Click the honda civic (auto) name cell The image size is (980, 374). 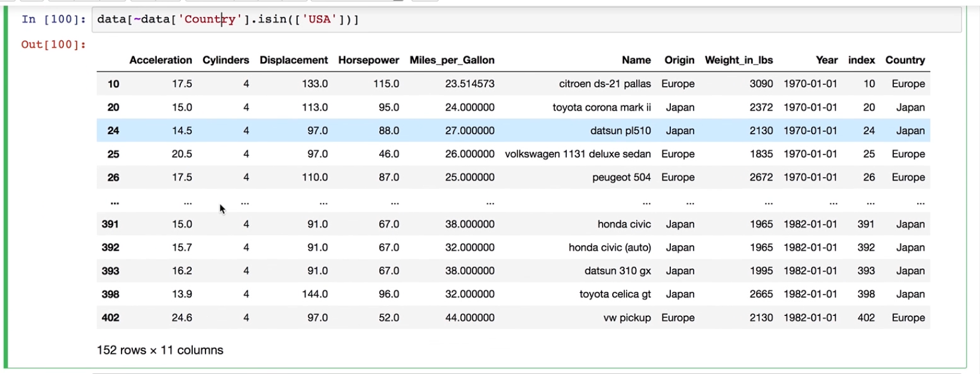pos(610,247)
